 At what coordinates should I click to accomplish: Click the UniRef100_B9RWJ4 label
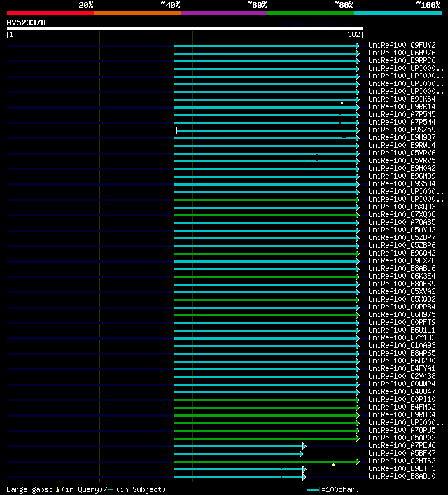pyautogui.click(x=402, y=145)
